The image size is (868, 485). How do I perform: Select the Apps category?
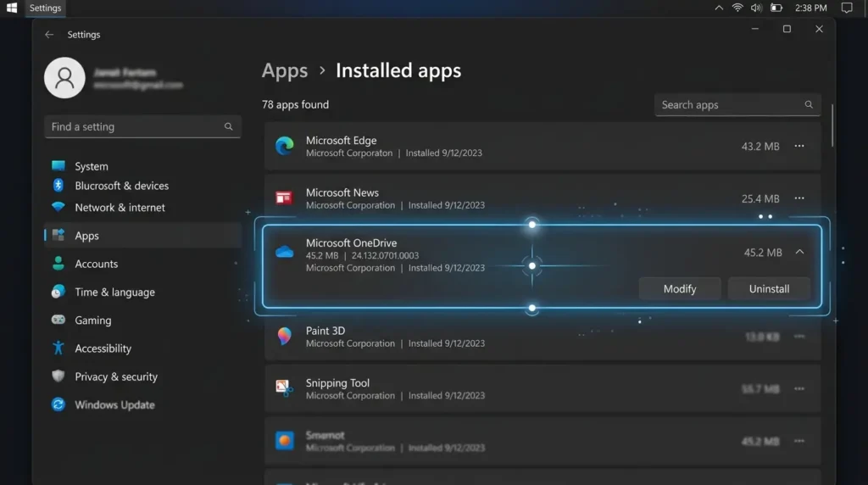click(142, 236)
